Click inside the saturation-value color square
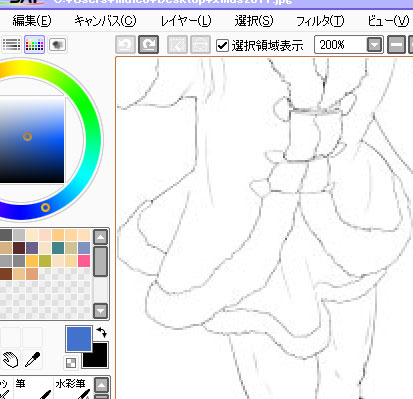The image size is (413, 399). (32, 139)
